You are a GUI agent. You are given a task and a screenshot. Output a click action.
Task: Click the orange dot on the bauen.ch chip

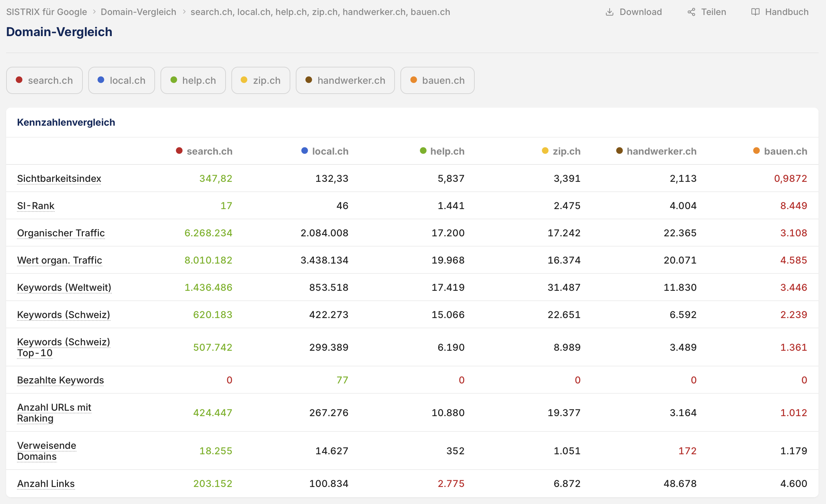tap(414, 80)
